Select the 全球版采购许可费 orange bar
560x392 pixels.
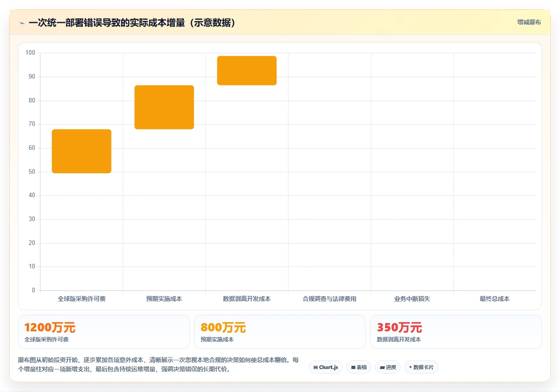[x=82, y=151]
